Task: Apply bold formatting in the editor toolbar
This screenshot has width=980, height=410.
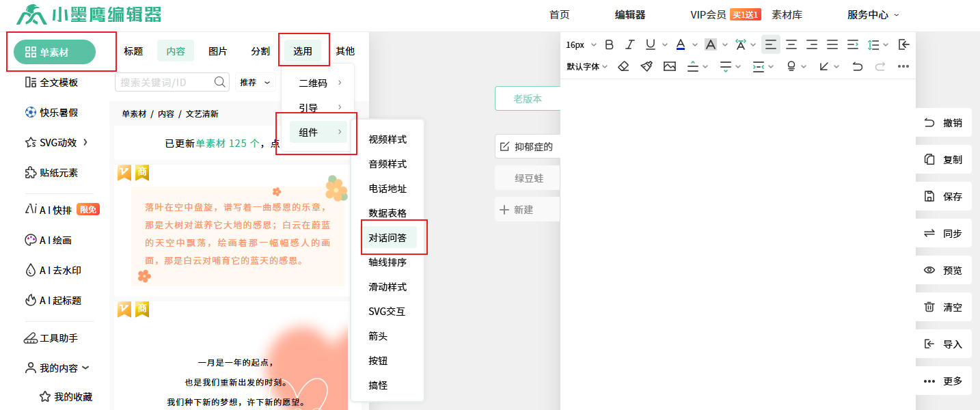Action: point(610,44)
